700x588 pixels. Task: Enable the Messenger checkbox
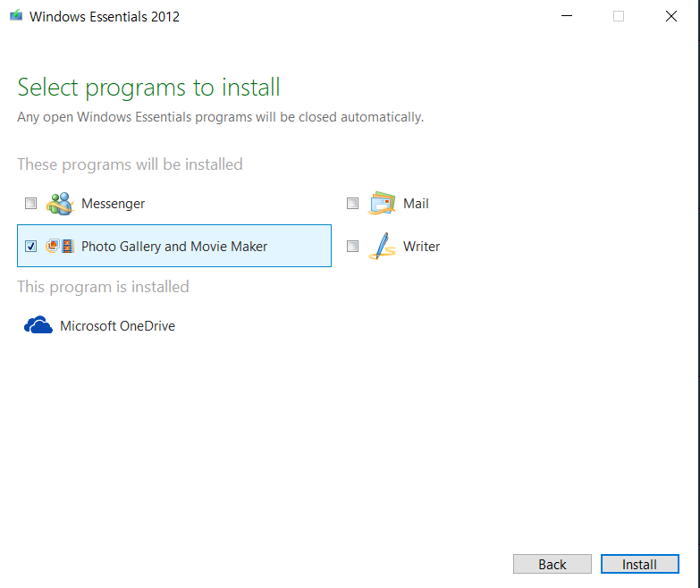(30, 204)
